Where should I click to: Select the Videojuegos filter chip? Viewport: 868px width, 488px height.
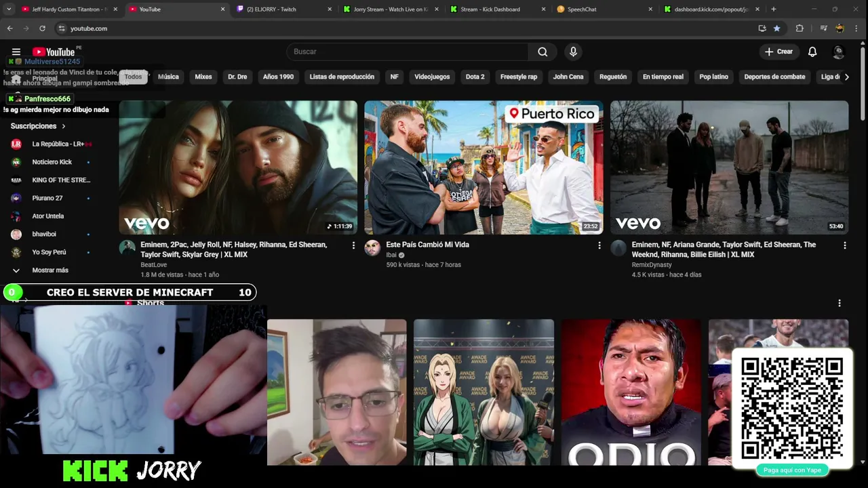pyautogui.click(x=432, y=77)
